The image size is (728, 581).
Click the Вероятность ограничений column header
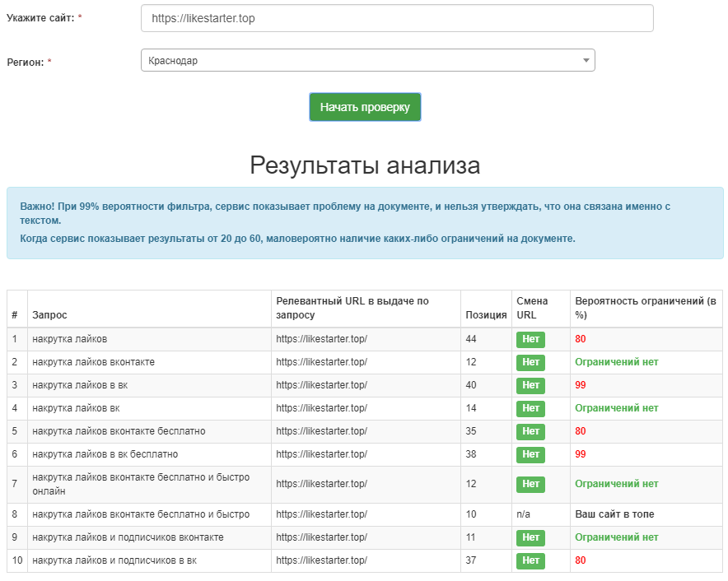646,308
